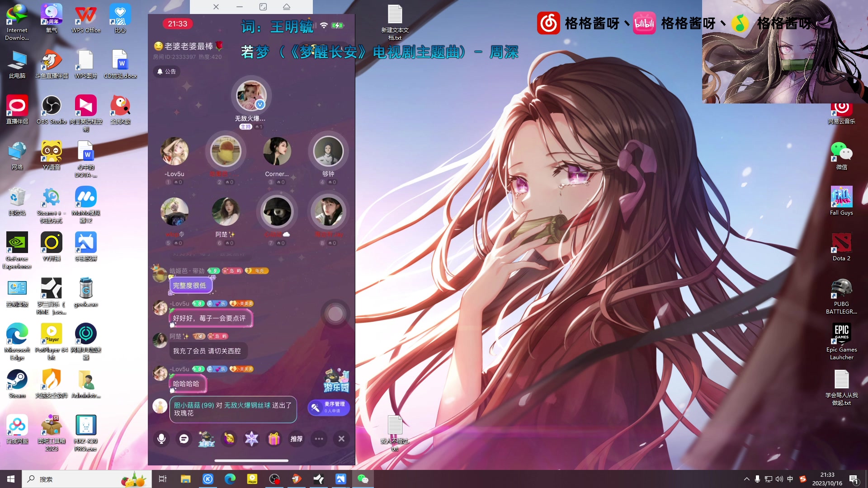This screenshot has height=488, width=868.
Task: Open Windows Start menu
Action: click(x=11, y=479)
